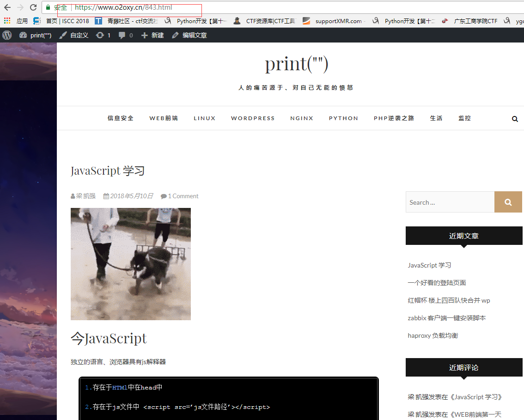Click the 1 Comment link
Viewport: 524px width, 420px height.
coord(183,196)
